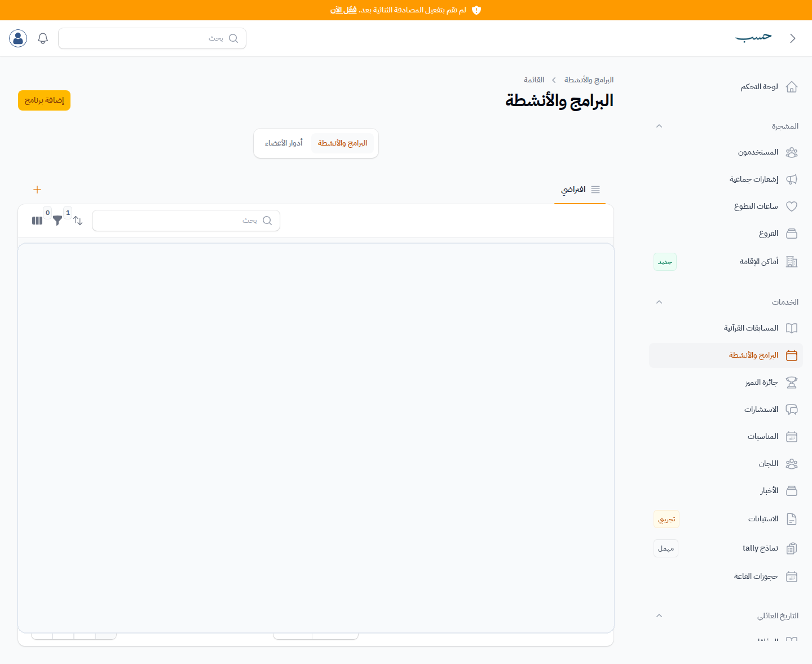Image resolution: width=812 pixels, height=664 pixels.
Task: Open لوحة التحكم home icon
Action: (792, 87)
